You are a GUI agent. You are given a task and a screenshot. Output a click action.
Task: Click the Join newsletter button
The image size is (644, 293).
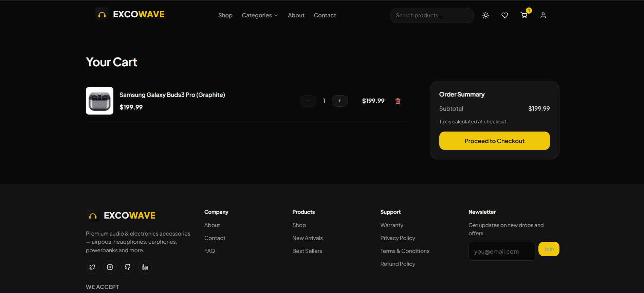coord(549,249)
